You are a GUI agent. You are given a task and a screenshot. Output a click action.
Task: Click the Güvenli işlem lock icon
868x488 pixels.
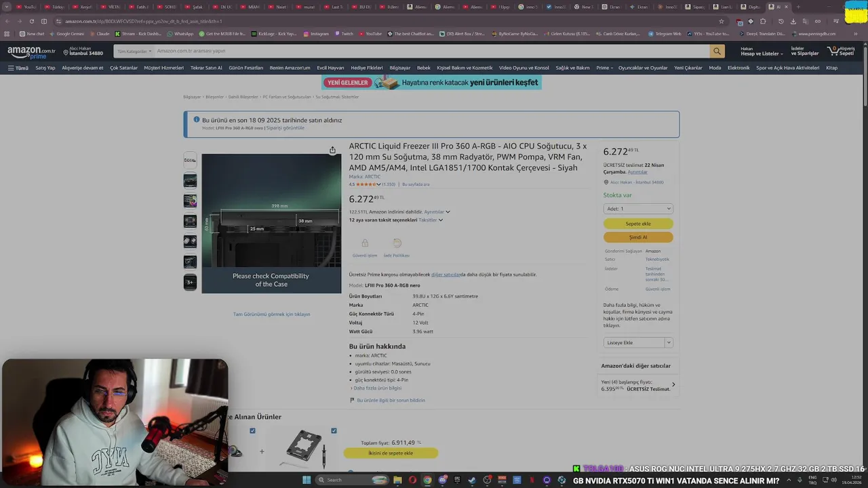click(365, 243)
